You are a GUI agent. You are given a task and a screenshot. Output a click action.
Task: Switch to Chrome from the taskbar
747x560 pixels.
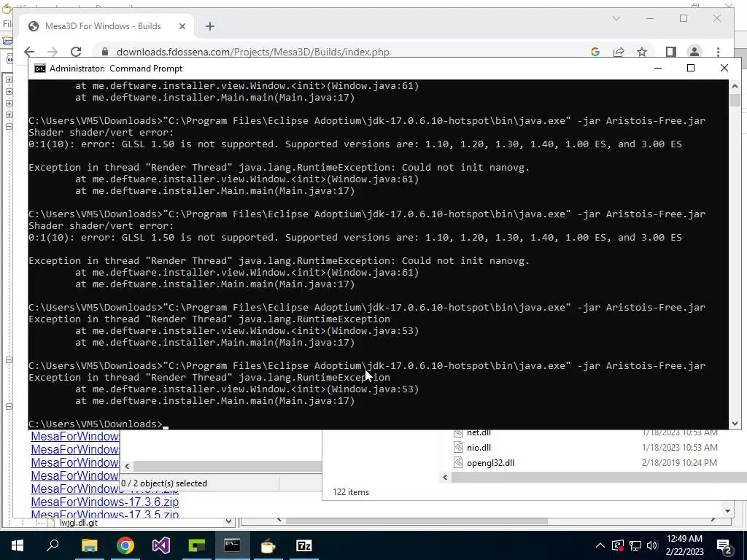125,545
